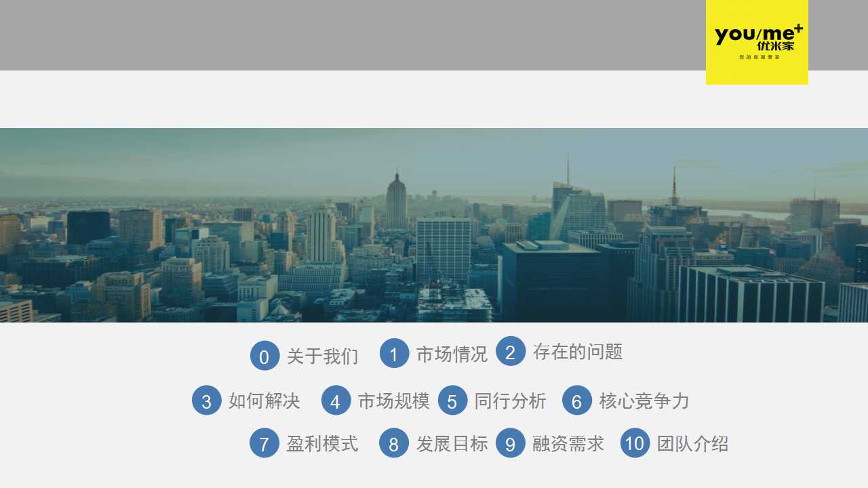Click the number 0 circle icon
The image size is (868, 488).
click(x=264, y=357)
